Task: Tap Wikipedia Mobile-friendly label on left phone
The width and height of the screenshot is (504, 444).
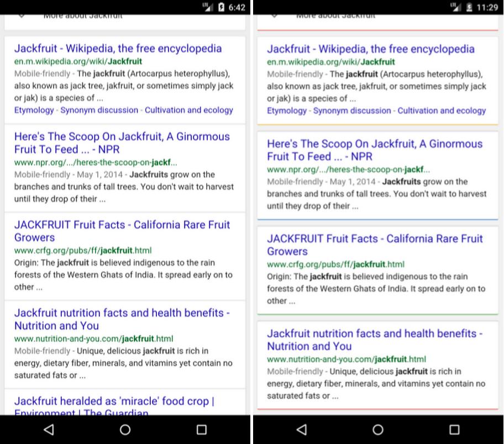Action: [42, 73]
